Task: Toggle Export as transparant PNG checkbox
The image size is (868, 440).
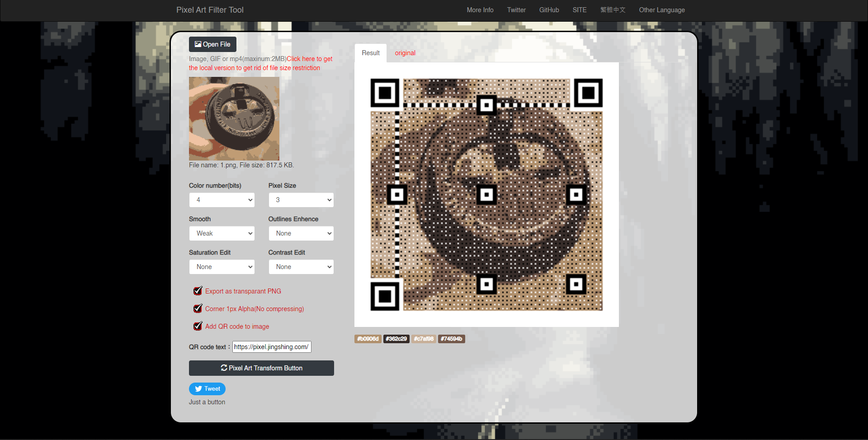Action: 198,291
